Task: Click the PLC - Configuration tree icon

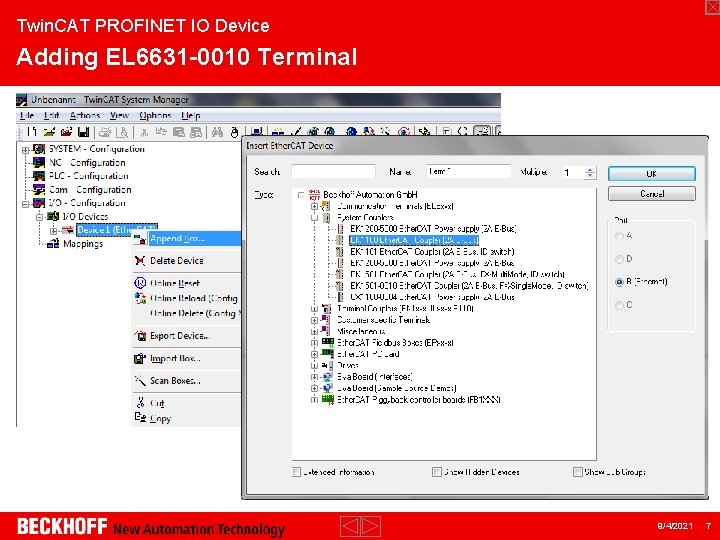Action: point(39,175)
